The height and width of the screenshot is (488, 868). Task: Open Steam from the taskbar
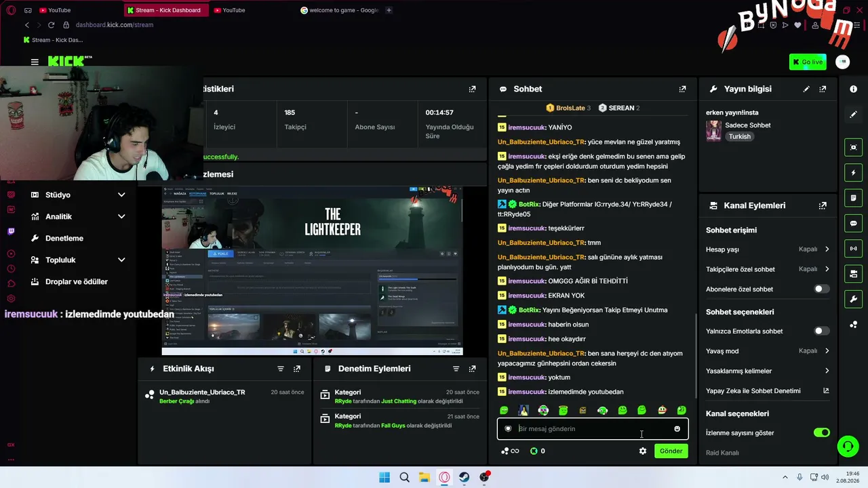tap(464, 477)
